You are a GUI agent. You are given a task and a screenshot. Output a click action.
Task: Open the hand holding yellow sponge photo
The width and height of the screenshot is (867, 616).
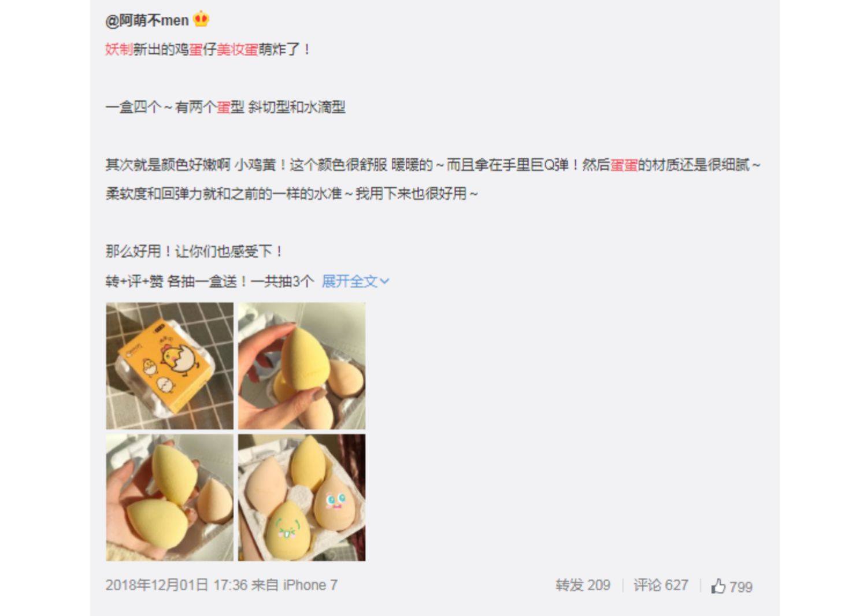pyautogui.click(x=302, y=366)
